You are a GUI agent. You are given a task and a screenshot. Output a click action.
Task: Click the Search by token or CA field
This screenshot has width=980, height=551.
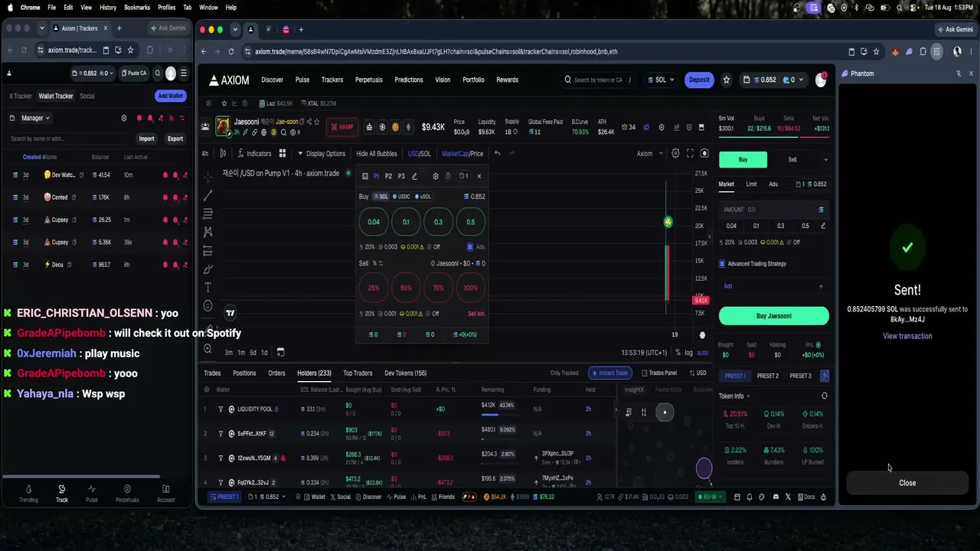point(599,80)
